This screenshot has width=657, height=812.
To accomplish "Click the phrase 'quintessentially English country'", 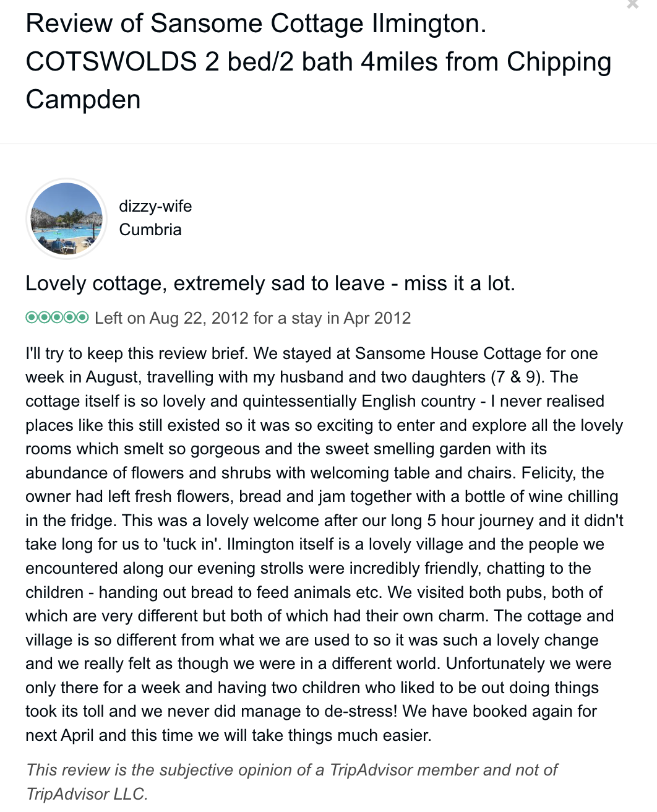I will click(x=359, y=401).
